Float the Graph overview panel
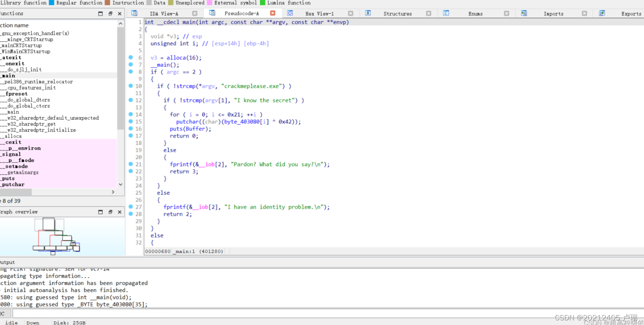This screenshot has width=644, height=325. [110, 212]
